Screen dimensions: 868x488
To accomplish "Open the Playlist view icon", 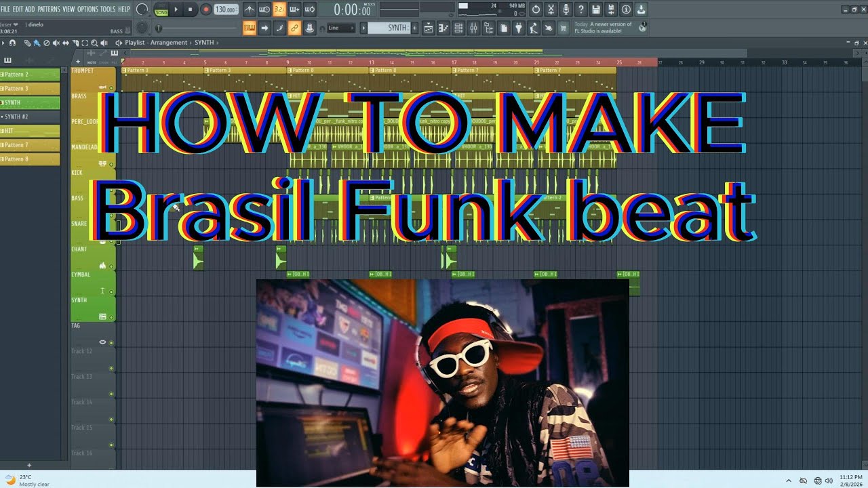I will [x=428, y=28].
